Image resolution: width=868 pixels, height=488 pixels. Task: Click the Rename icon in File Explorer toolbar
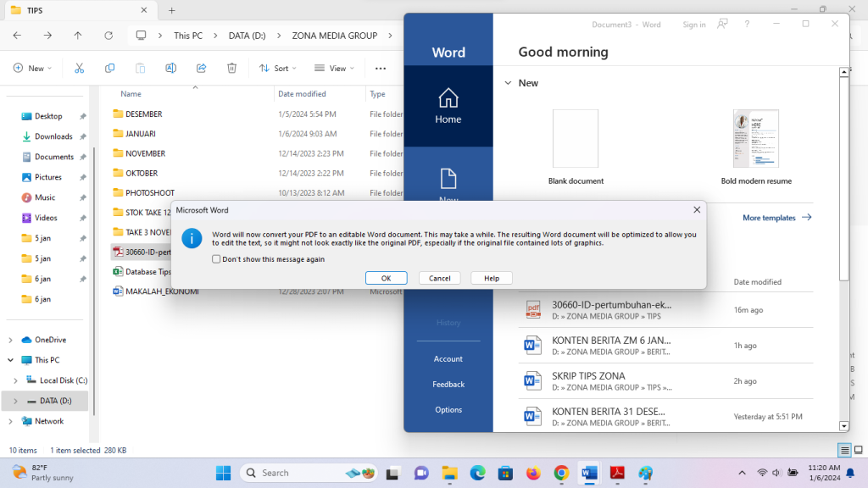pos(170,68)
